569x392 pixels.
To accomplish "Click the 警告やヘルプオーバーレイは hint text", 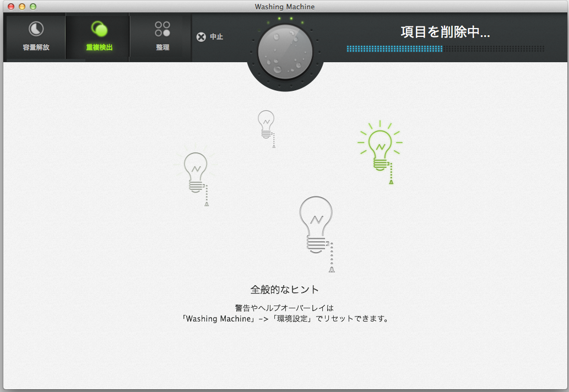I will coord(284,308).
